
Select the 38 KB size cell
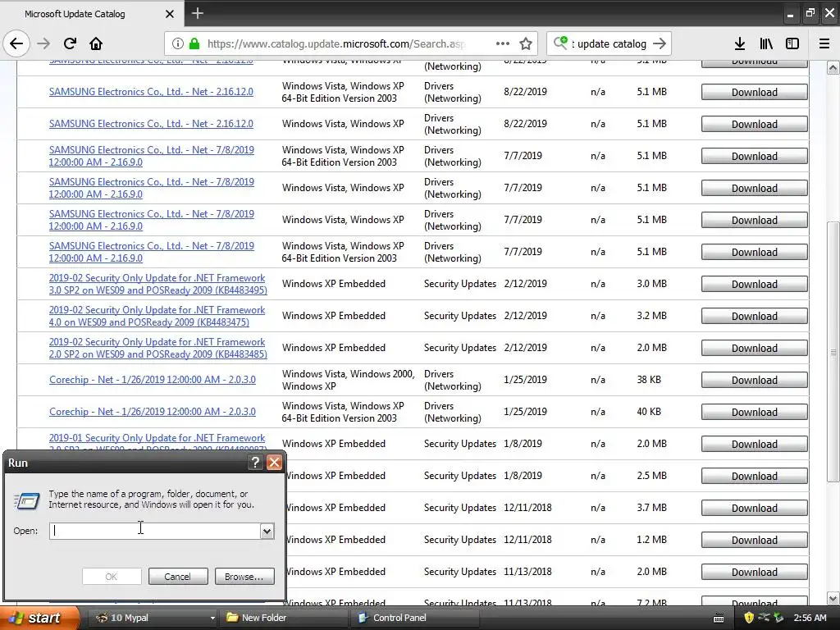[x=649, y=380]
